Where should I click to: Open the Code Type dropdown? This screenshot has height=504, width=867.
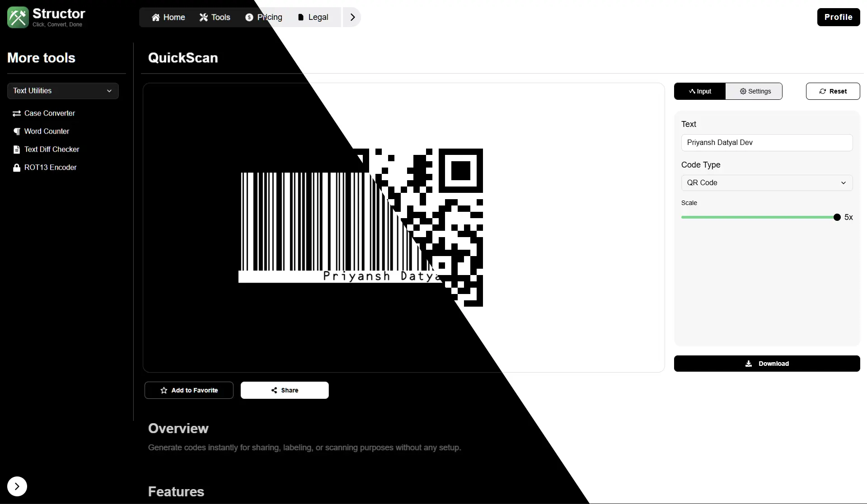(x=767, y=183)
